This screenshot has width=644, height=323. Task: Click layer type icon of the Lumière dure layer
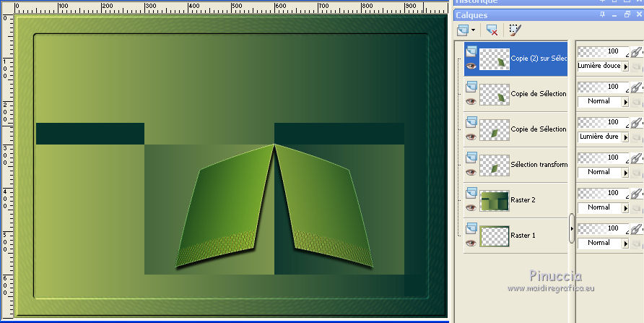(x=471, y=121)
